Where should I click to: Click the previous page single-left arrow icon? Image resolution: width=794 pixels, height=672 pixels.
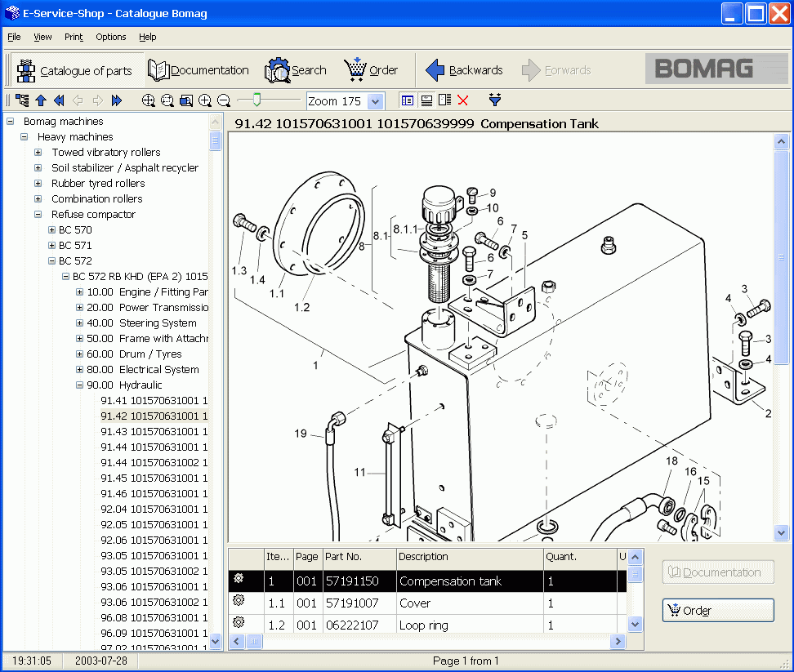(x=78, y=100)
